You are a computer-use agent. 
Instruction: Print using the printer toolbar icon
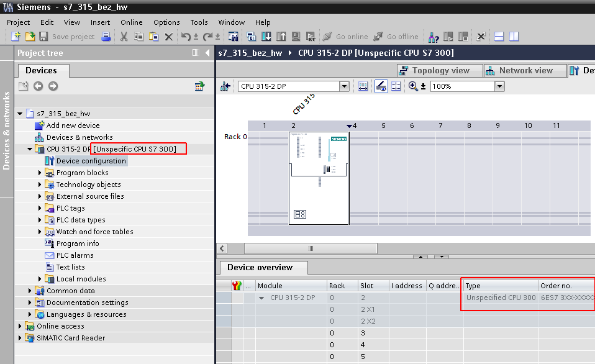[x=106, y=37]
